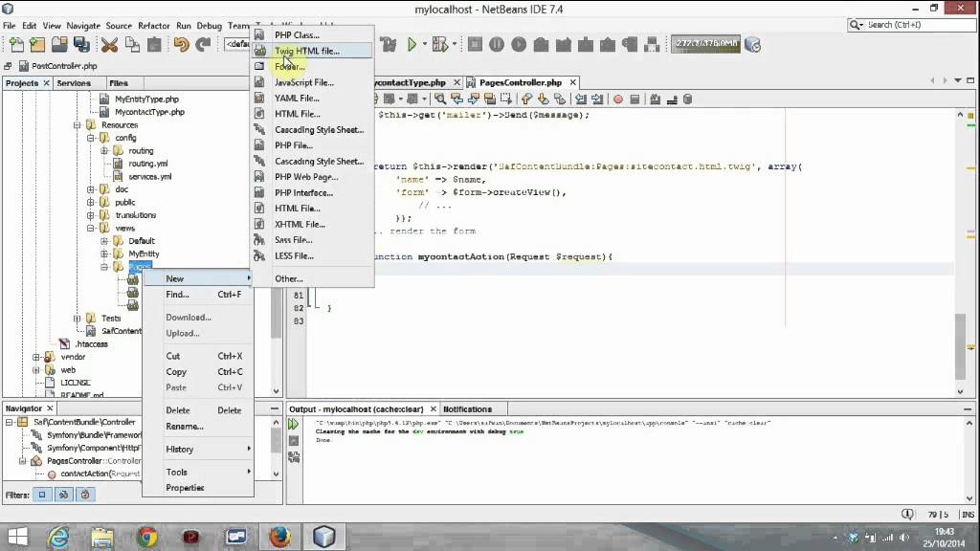Click the New File toolbar icon
The height and width of the screenshot is (551, 980).
click(x=16, y=44)
